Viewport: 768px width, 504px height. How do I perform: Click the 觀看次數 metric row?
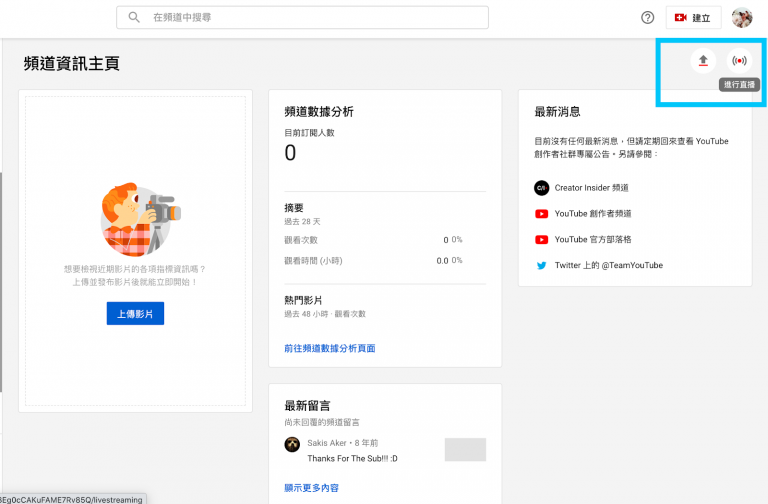pyautogui.click(x=374, y=240)
